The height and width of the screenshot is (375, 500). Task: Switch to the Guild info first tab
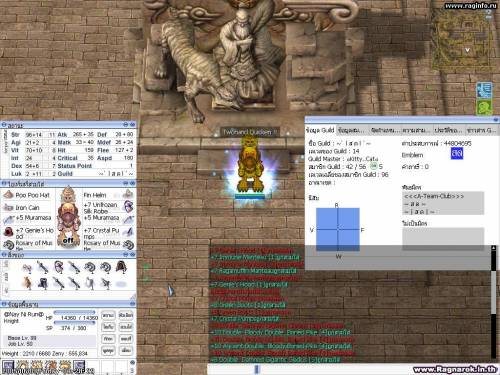click(320, 130)
